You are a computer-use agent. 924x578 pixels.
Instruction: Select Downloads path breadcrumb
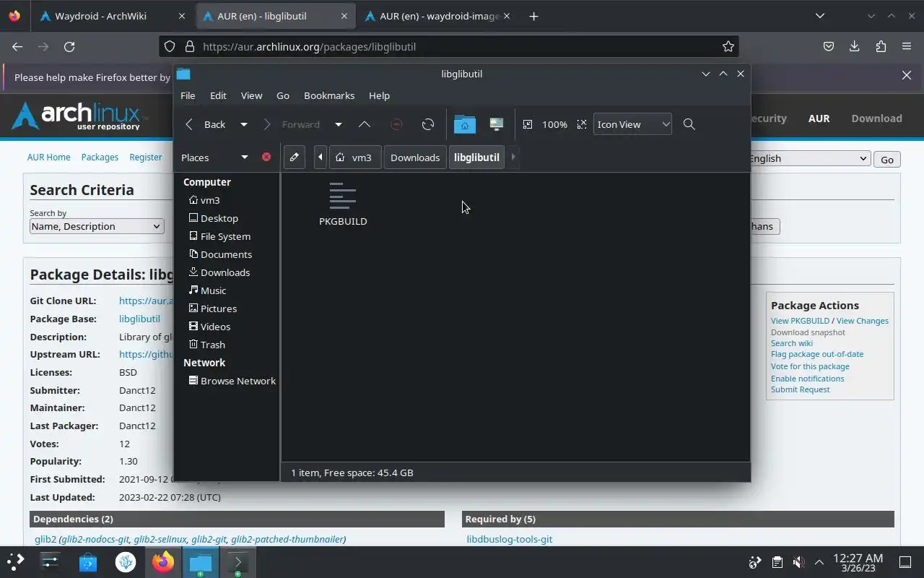[415, 158]
